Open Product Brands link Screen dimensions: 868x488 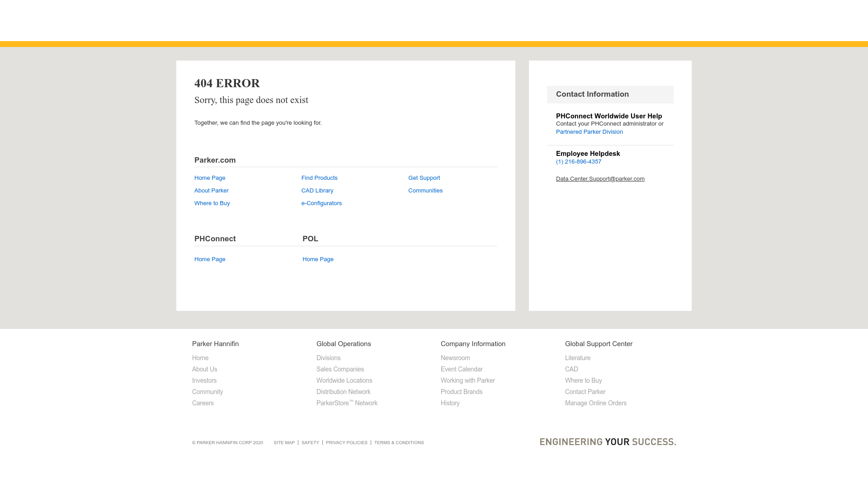point(462,392)
